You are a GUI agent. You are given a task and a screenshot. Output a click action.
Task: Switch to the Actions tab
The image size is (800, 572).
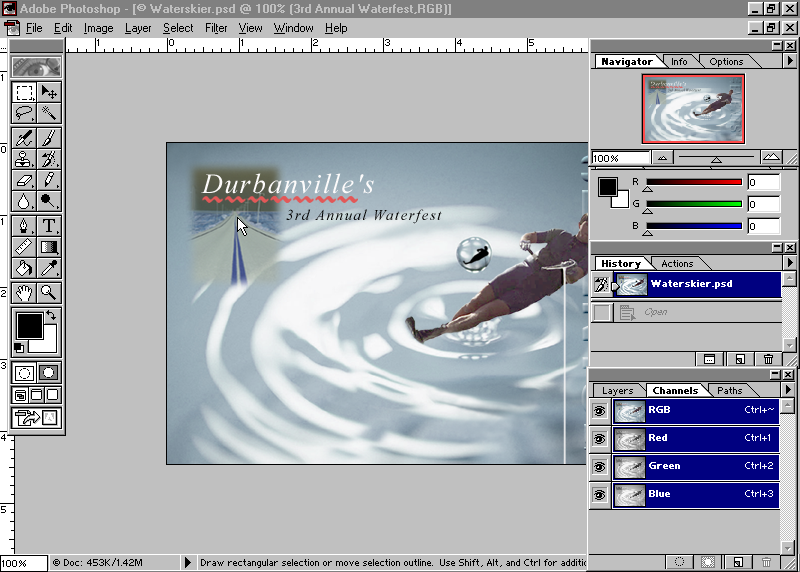677,264
